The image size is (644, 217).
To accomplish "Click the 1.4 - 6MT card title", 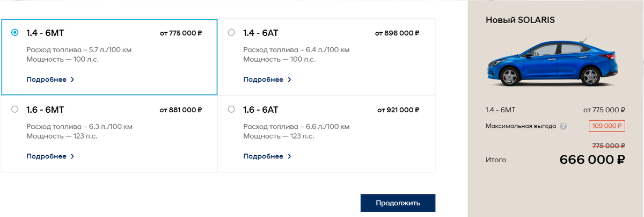I will (x=45, y=33).
